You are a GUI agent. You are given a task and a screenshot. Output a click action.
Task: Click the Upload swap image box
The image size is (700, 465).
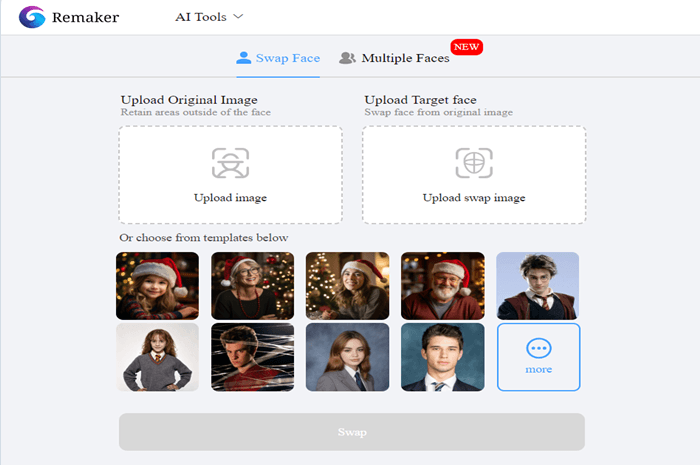click(474, 175)
